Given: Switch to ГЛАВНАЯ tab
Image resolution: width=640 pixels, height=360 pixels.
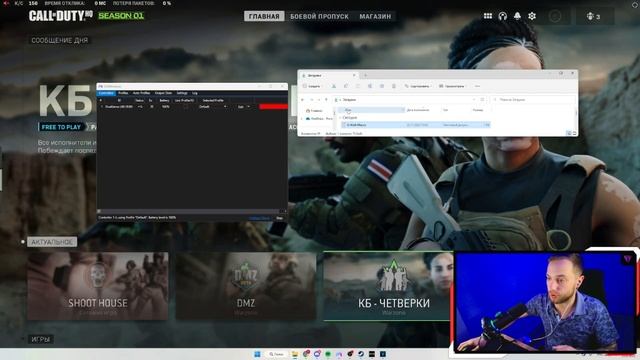Looking at the screenshot, I should pyautogui.click(x=264, y=16).
